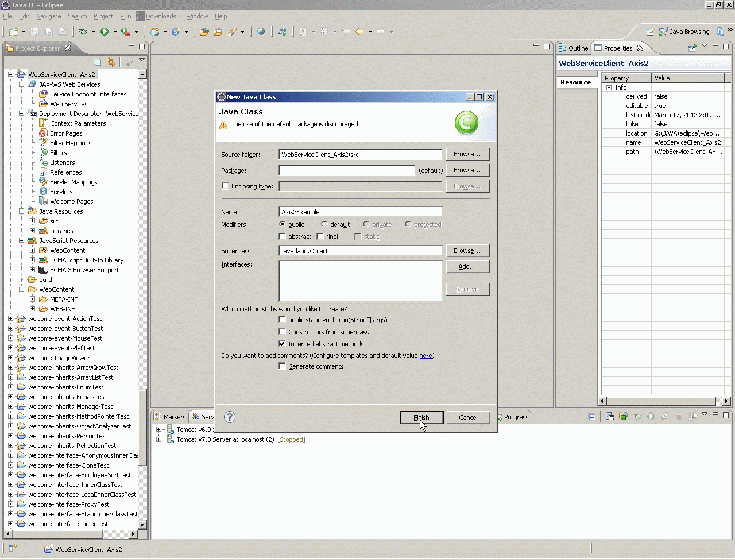The width and height of the screenshot is (735, 560).
Task: Open the Navigate menu
Action: [x=48, y=16]
